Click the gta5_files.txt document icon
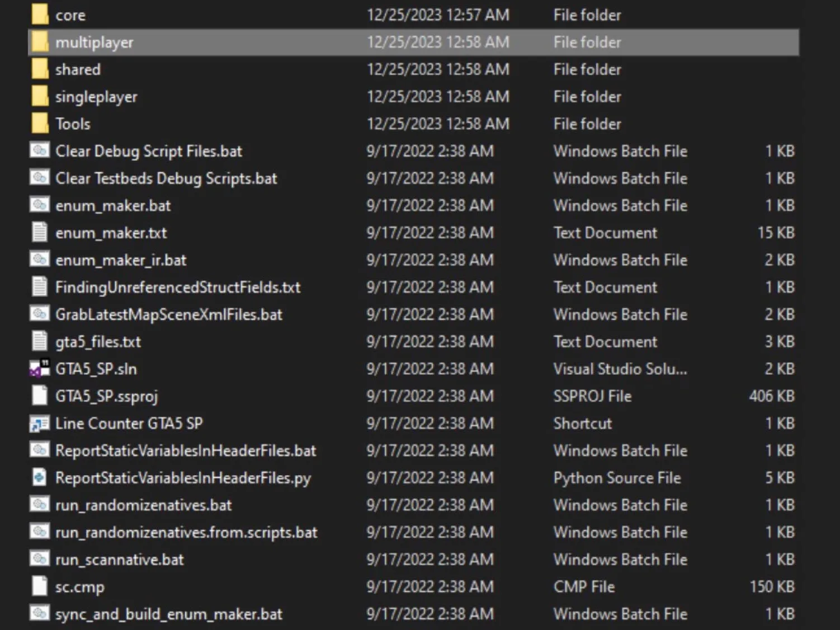The width and height of the screenshot is (840, 630). pyautogui.click(x=40, y=341)
